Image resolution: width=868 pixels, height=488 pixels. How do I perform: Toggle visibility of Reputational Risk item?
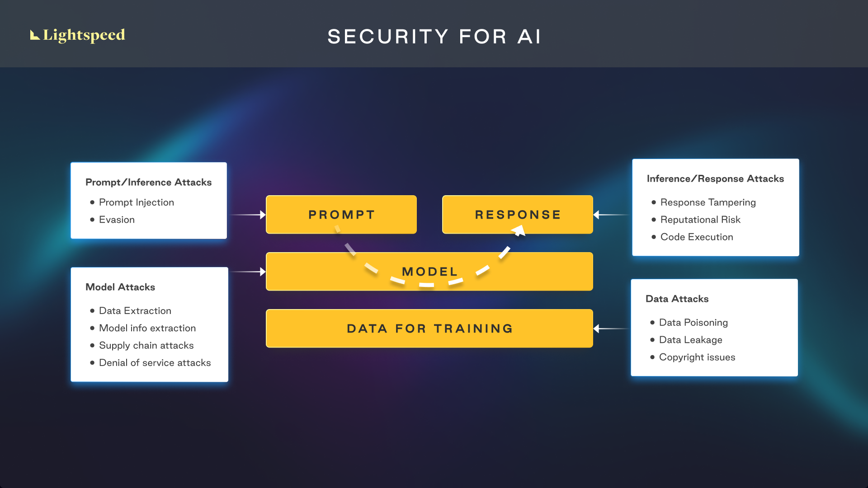[x=692, y=219]
